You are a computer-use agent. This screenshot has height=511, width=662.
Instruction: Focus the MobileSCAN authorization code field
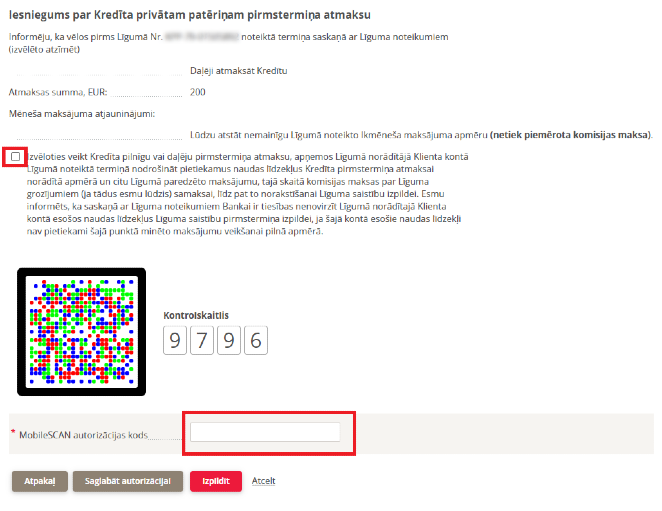pos(265,432)
